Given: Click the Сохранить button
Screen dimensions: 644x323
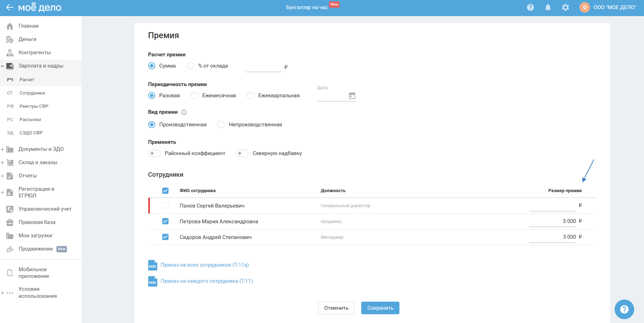Looking at the screenshot, I should click(x=380, y=308).
